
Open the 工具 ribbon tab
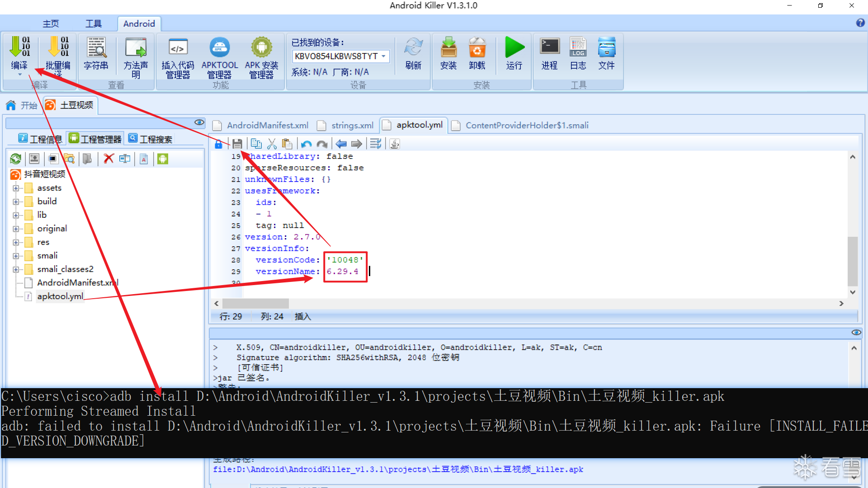[x=94, y=23]
